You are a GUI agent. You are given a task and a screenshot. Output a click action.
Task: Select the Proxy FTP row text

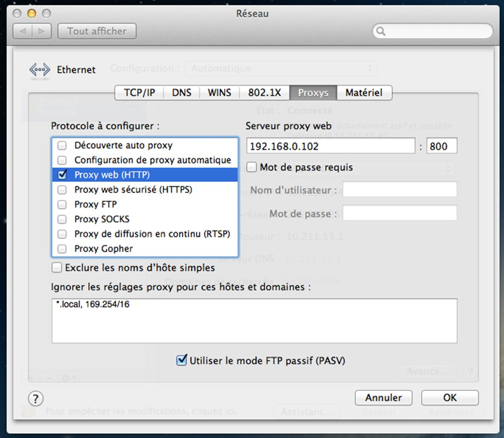pyautogui.click(x=96, y=204)
